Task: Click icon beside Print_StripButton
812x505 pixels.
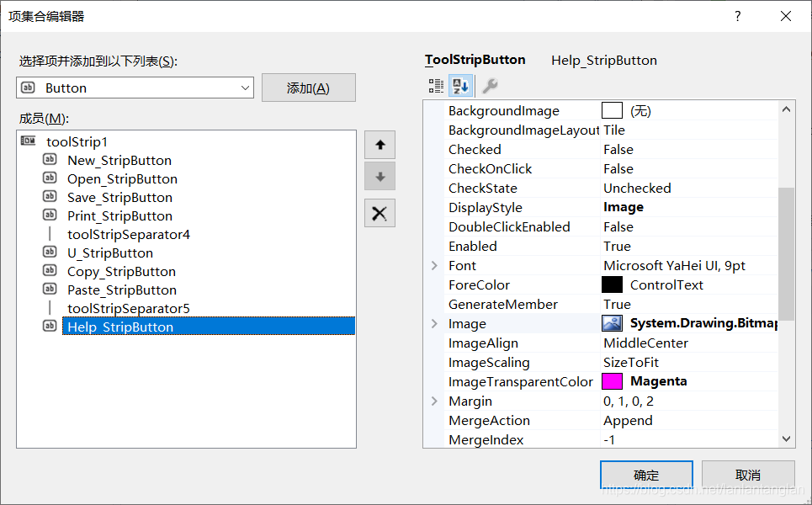Action: point(50,215)
